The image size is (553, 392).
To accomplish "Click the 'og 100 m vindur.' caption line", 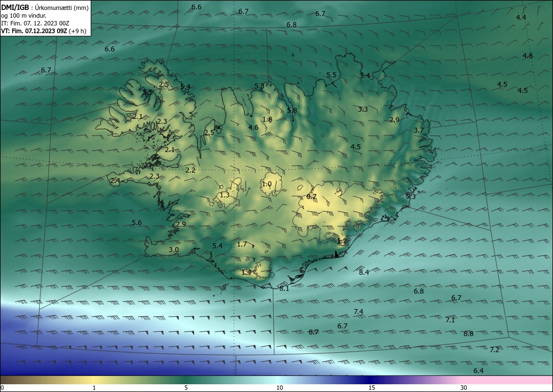I will point(24,15).
